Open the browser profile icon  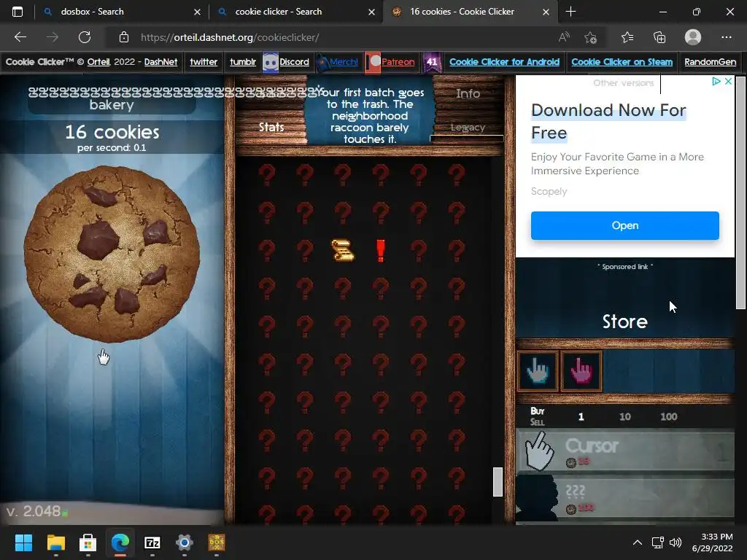(x=693, y=37)
